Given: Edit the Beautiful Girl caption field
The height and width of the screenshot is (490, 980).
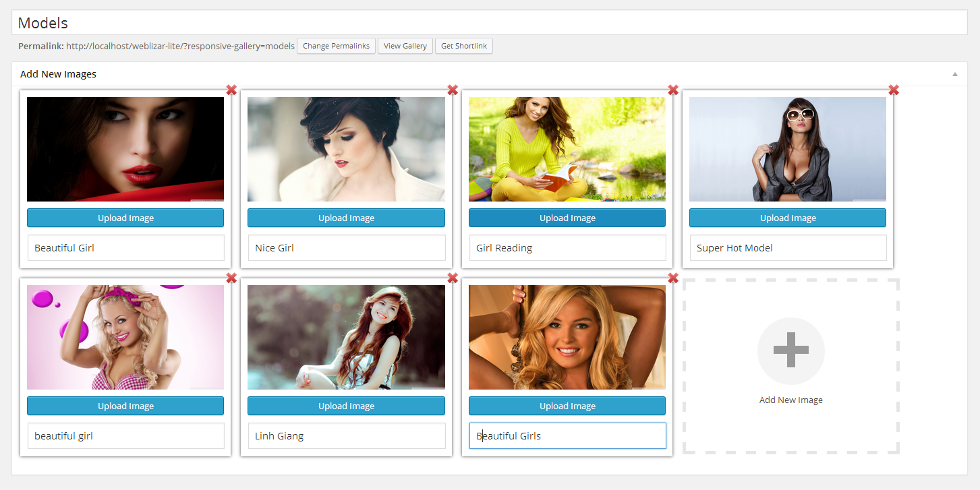Looking at the screenshot, I should 125,247.
